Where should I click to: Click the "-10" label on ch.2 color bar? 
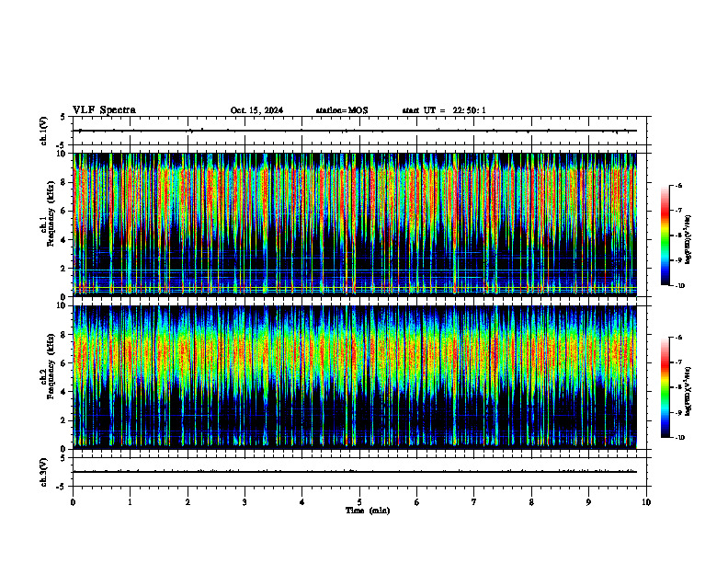[679, 437]
